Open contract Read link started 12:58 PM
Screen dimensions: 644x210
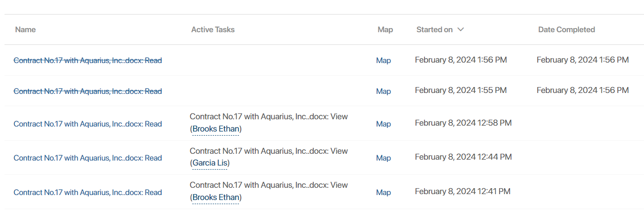[88, 124]
